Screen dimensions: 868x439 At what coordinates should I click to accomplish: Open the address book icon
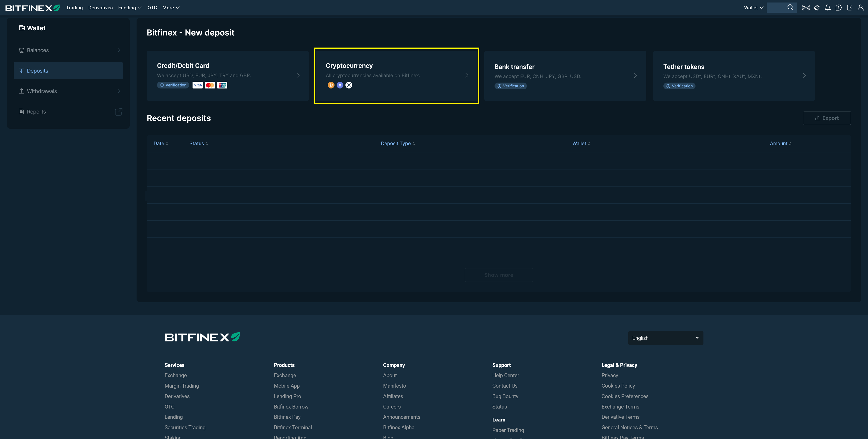[850, 8]
